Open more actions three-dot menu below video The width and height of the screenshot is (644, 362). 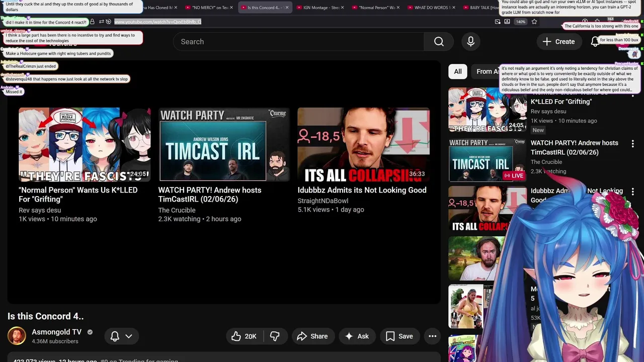[432, 336]
